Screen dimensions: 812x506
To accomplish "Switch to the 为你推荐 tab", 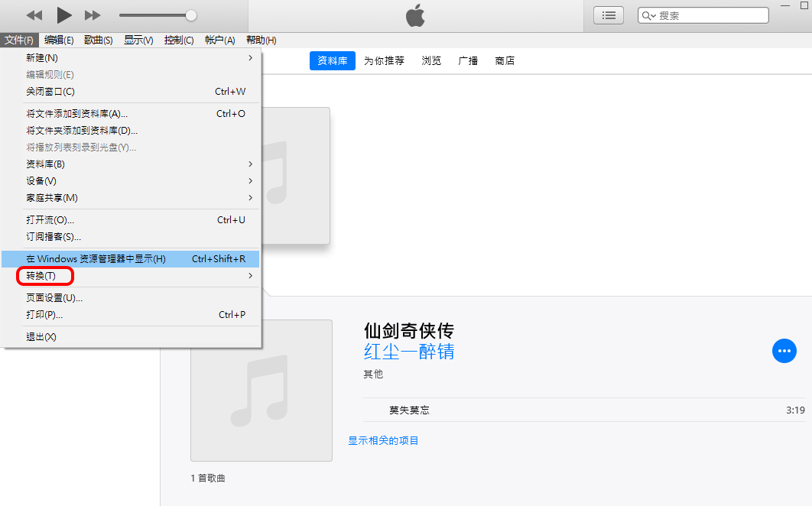I will pos(384,60).
